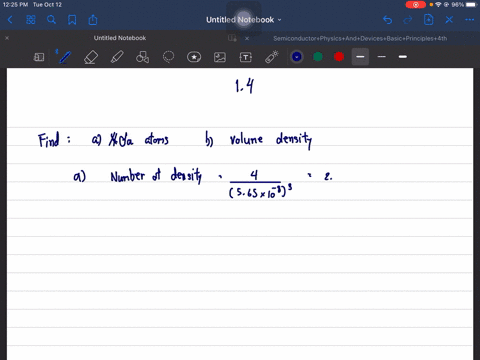Open the new tab or split view icon
The width and height of the screenshot is (480, 360).
pyautogui.click(x=232, y=38)
